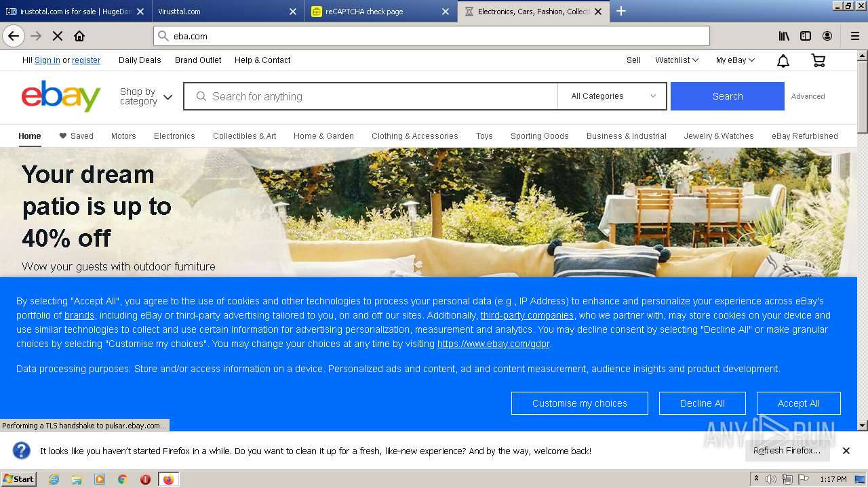Screen dimensions: 868x488
Task: Open Home & Garden category
Action: (323, 136)
